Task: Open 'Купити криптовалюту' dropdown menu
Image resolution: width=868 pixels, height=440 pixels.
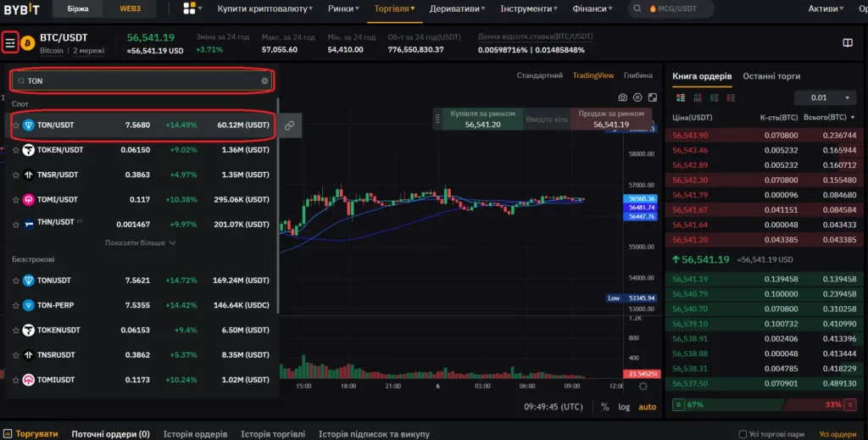Action: point(264,8)
